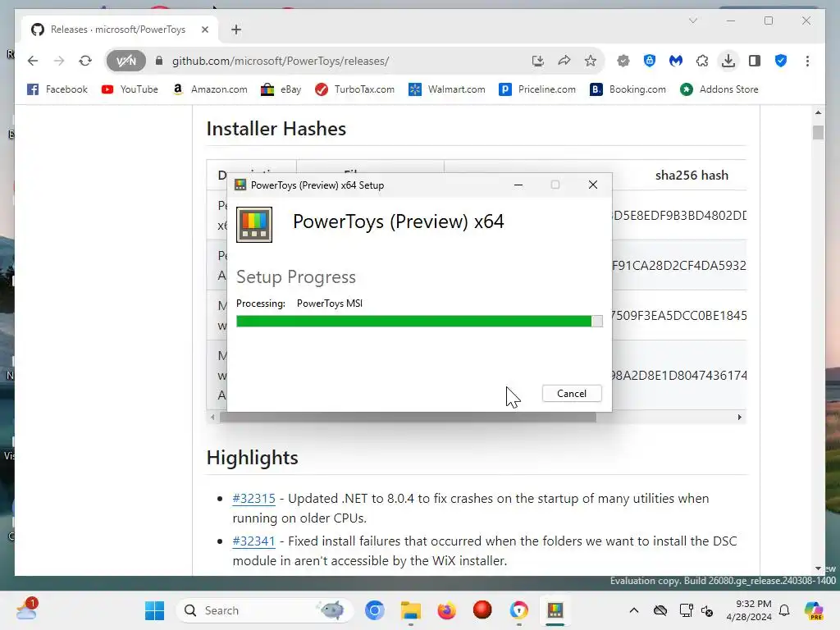Open the Booking.com bookmark
Screen dimensions: 840x630
click(x=628, y=89)
